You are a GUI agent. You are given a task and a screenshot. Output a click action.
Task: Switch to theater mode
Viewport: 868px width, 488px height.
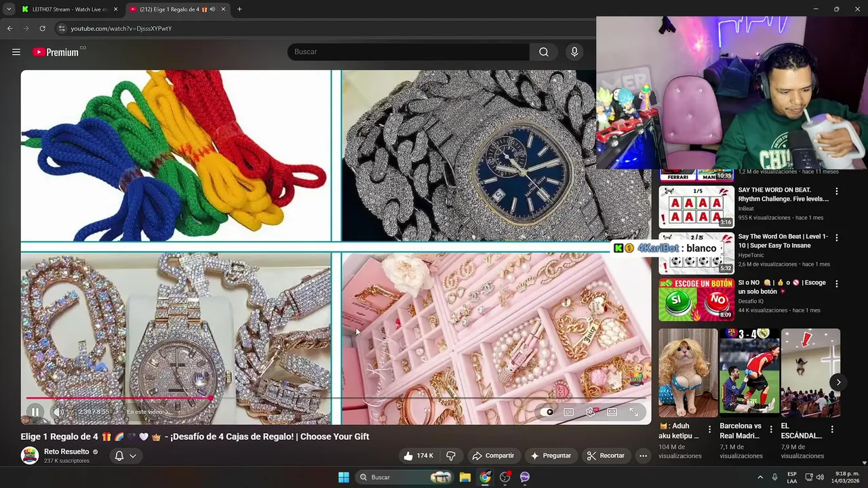point(612,412)
